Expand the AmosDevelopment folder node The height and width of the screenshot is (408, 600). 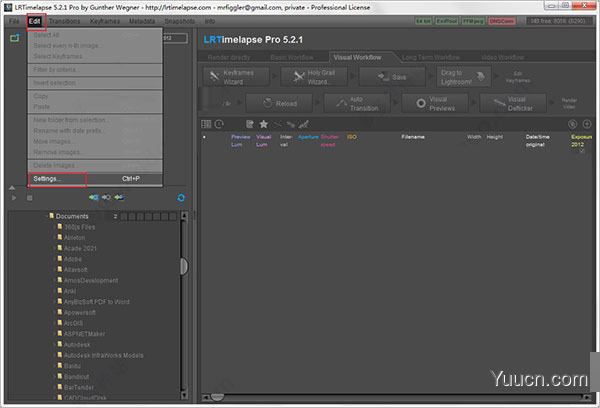point(54,281)
